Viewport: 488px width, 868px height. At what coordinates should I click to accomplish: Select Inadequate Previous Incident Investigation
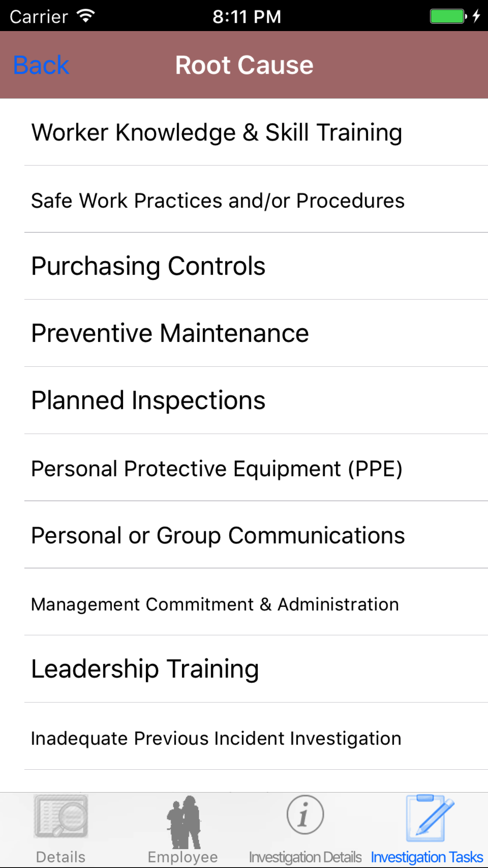[x=216, y=738]
